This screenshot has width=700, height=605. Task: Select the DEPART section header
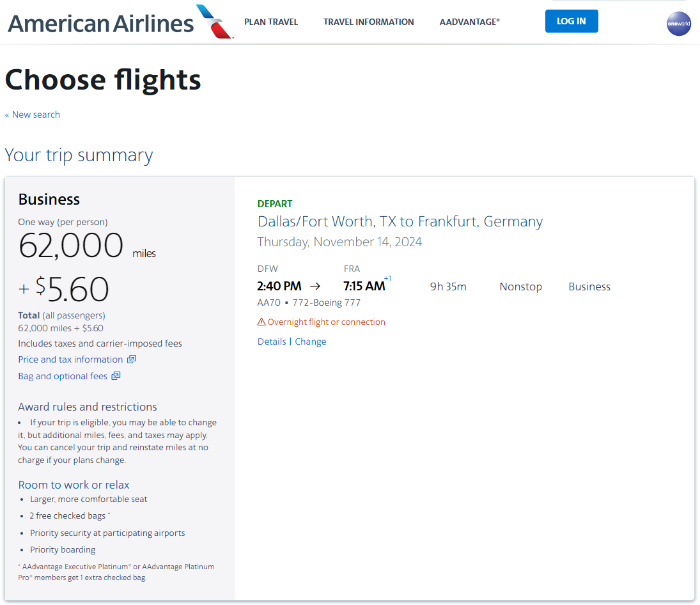(275, 203)
